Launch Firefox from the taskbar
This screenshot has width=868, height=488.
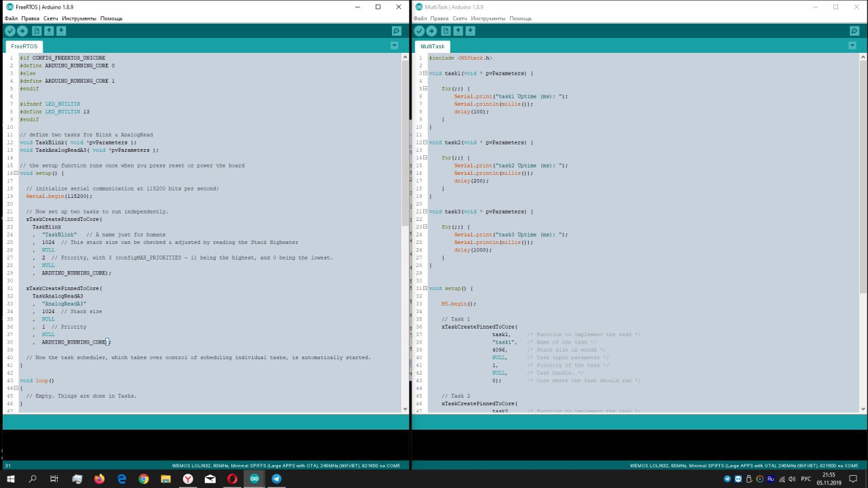tap(100, 479)
